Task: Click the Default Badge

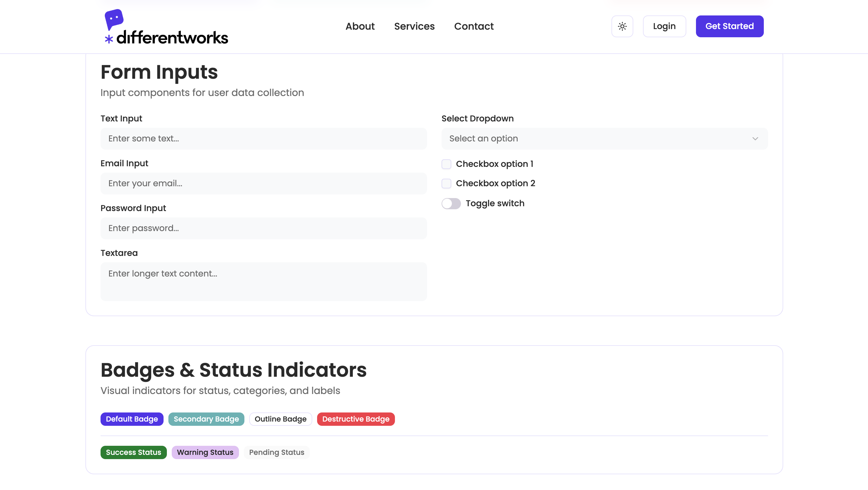Action: pyautogui.click(x=132, y=419)
